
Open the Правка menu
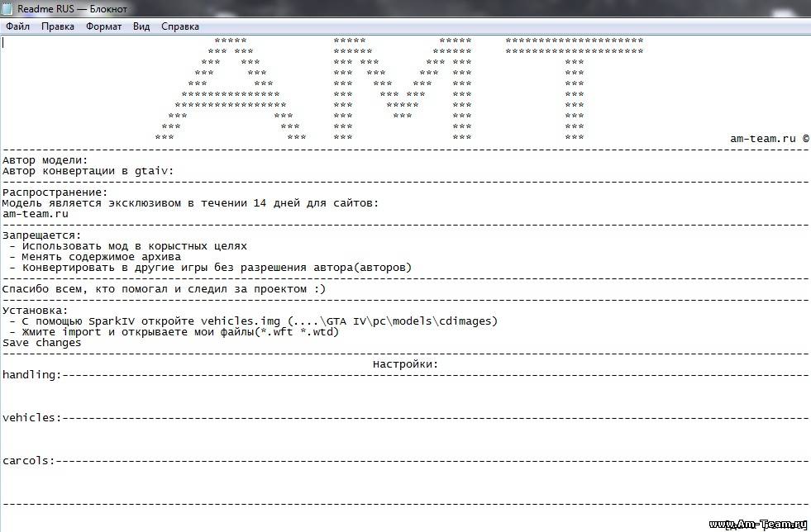coord(57,26)
